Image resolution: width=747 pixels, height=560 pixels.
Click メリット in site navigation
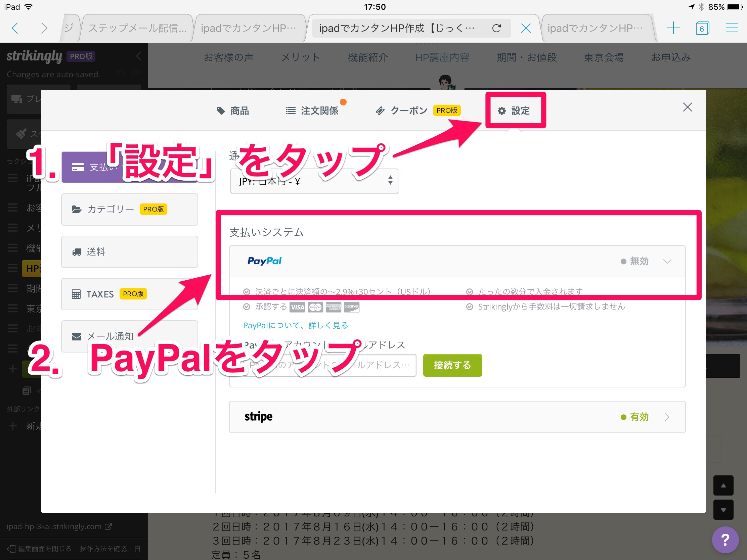(x=301, y=57)
